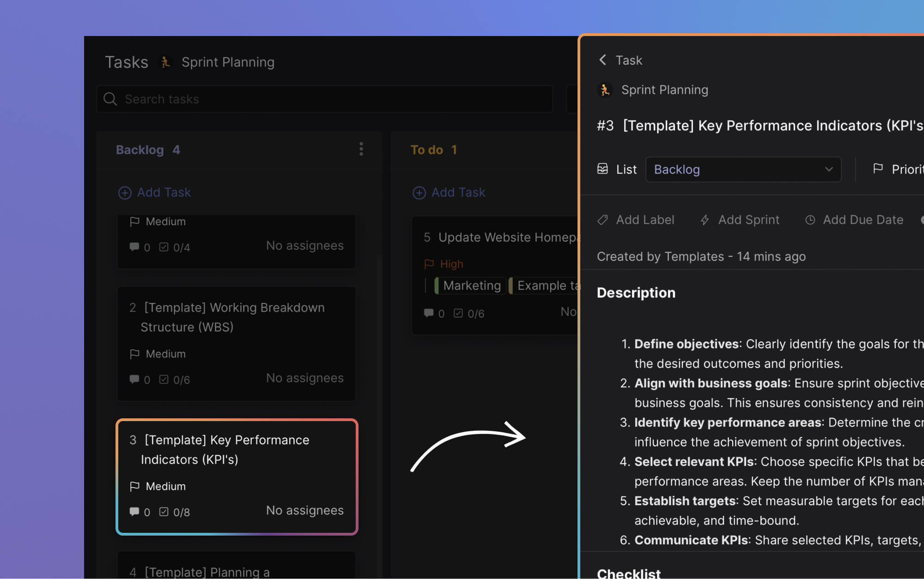Click the Priority flag icon in the detail panel
The image size is (924, 579).
point(879,169)
